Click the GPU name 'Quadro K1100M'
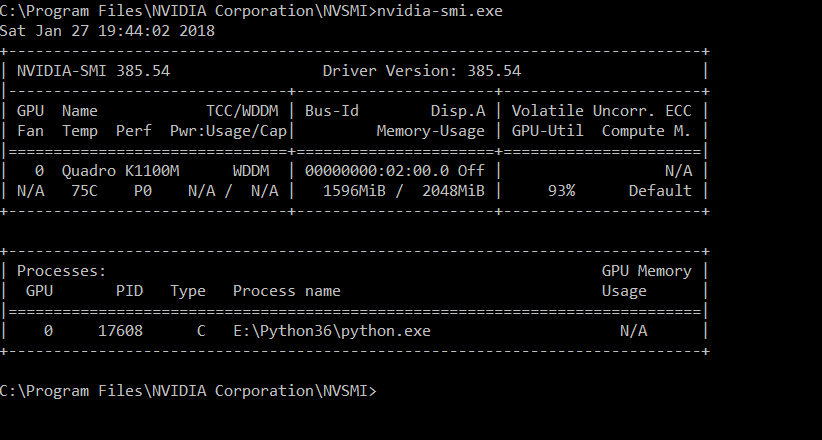Viewport: 822px width, 440px height. point(121,170)
